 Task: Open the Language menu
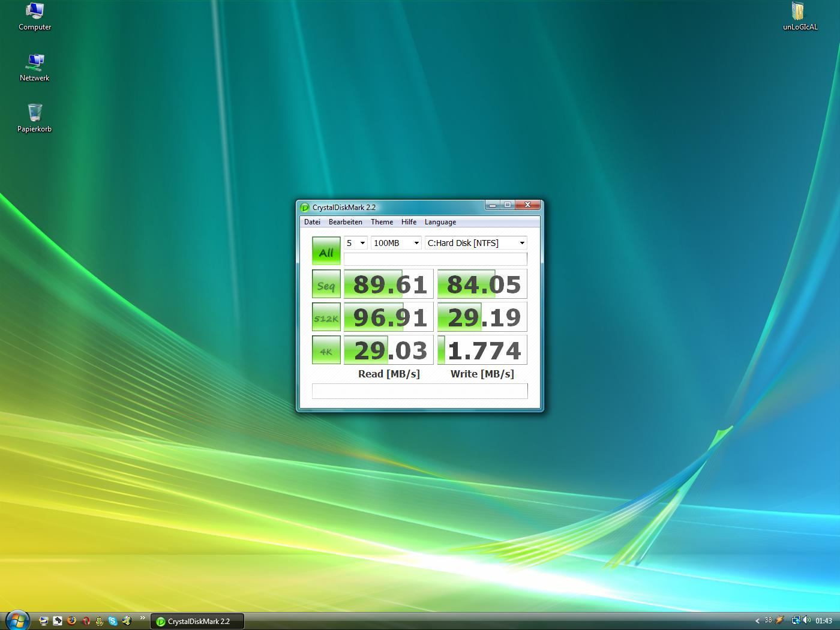pyautogui.click(x=440, y=222)
